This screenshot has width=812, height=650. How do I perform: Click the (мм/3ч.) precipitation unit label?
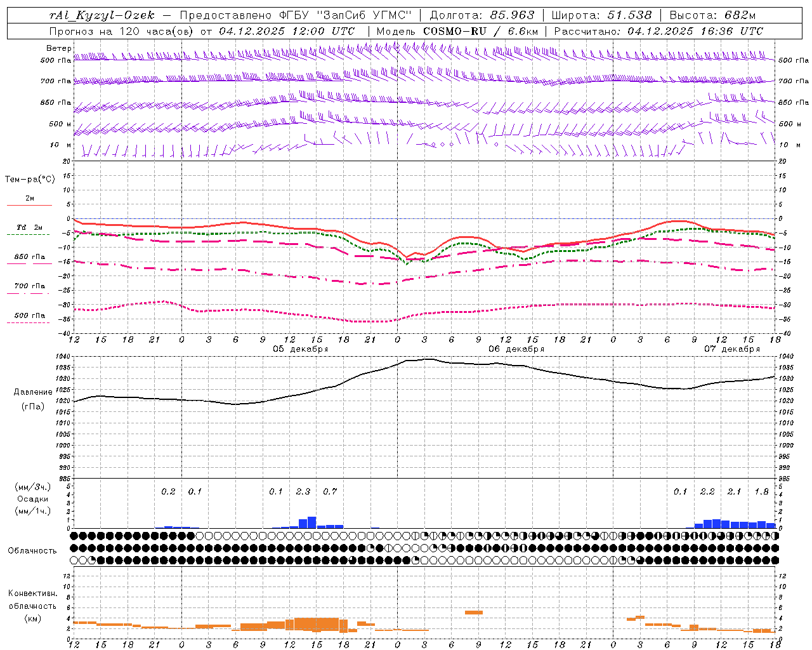point(33,487)
